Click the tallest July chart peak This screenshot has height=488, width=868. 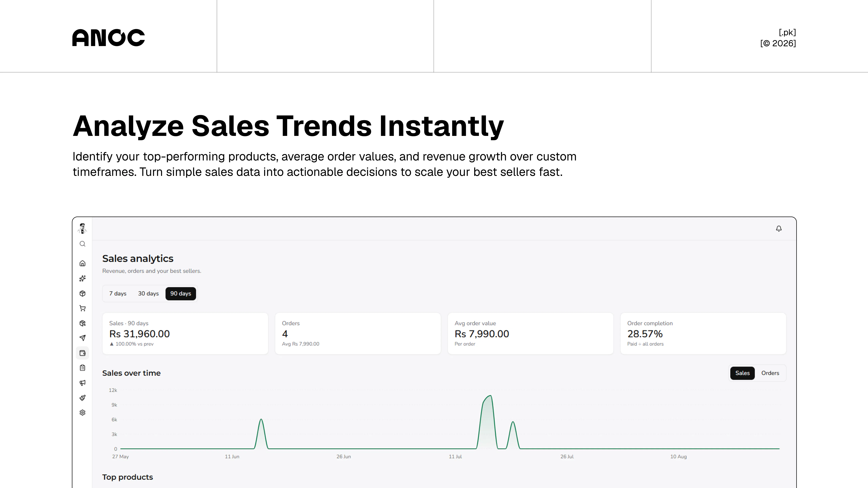[490, 396]
